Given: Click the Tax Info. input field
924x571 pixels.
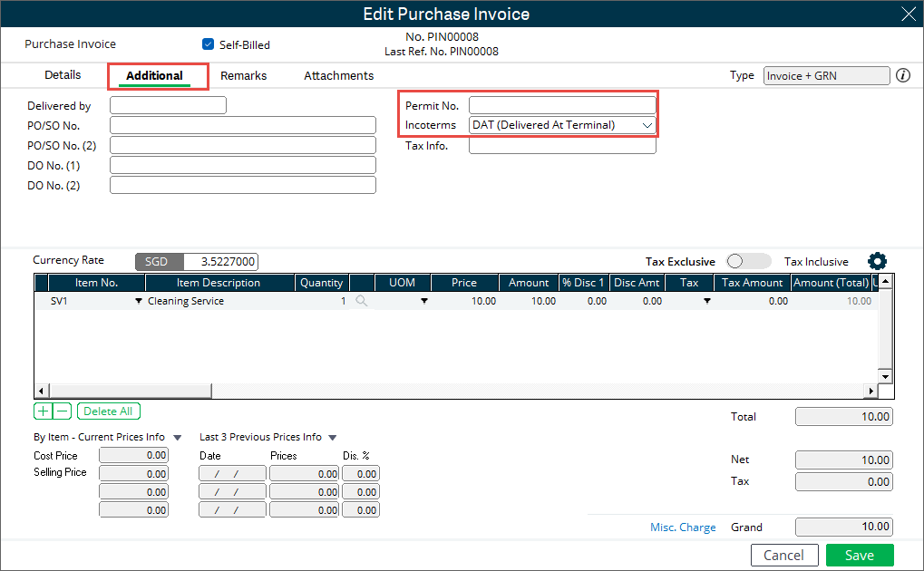Looking at the screenshot, I should pyautogui.click(x=562, y=146).
